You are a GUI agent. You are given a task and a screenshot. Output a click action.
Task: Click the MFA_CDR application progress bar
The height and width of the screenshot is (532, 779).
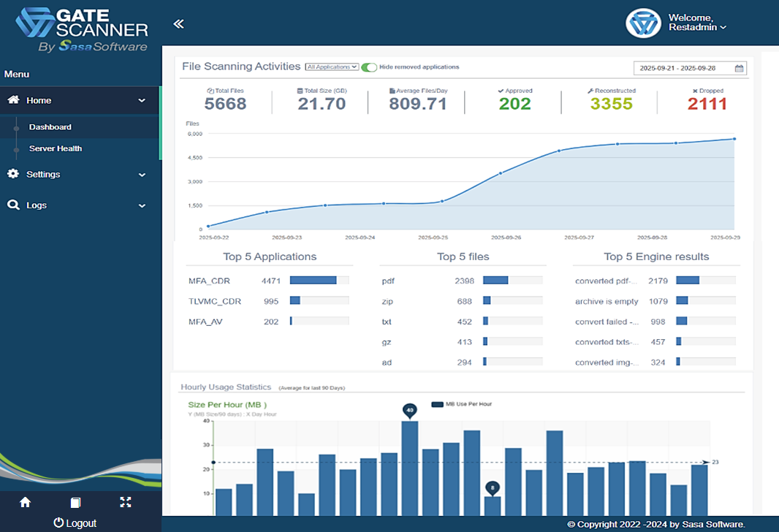coord(319,280)
